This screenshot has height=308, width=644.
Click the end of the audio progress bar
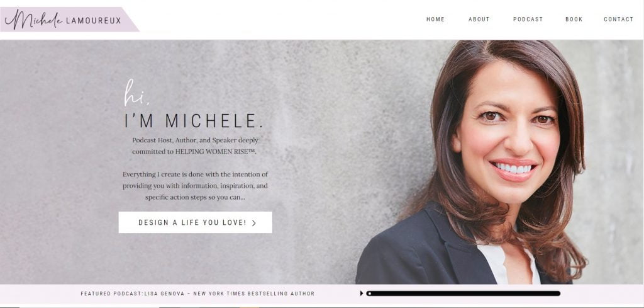pos(558,294)
